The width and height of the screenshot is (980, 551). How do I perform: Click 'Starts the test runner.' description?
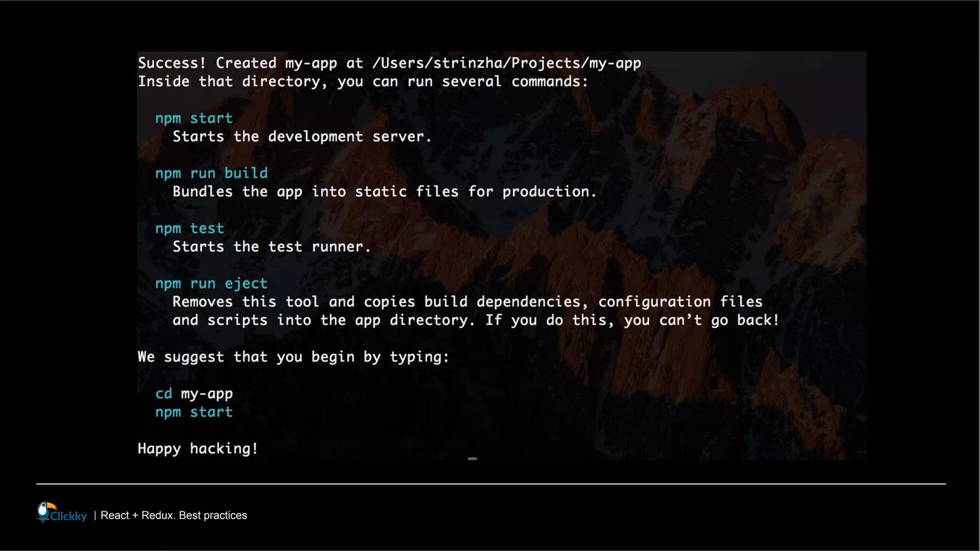point(271,246)
